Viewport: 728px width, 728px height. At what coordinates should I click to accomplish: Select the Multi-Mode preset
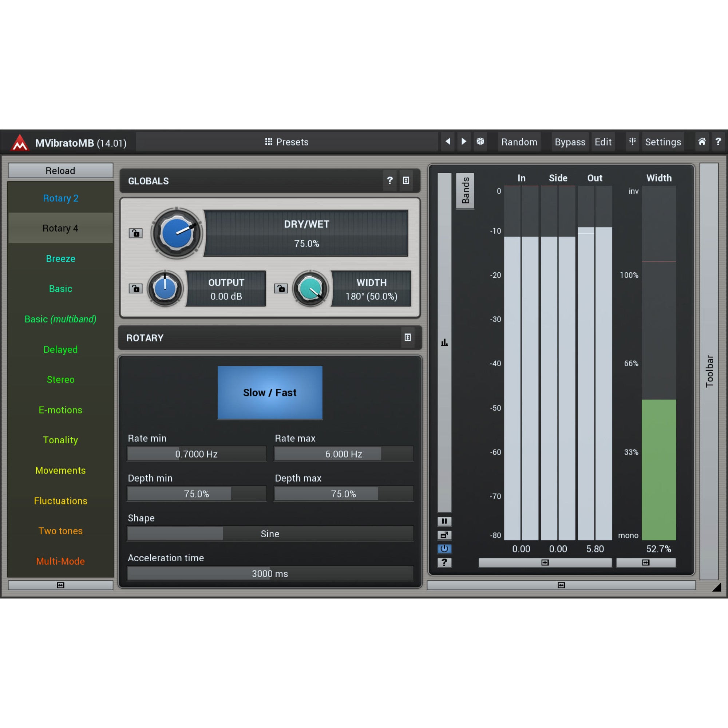61,561
